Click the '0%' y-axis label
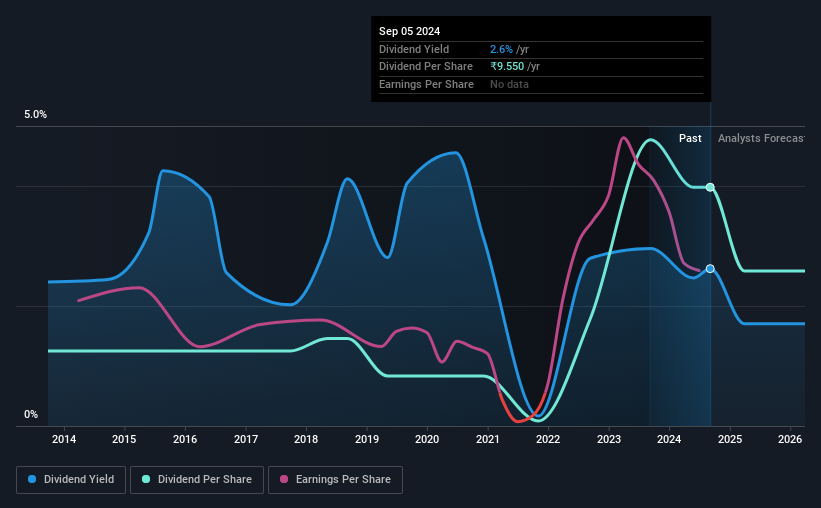821x508 pixels. click(x=31, y=414)
